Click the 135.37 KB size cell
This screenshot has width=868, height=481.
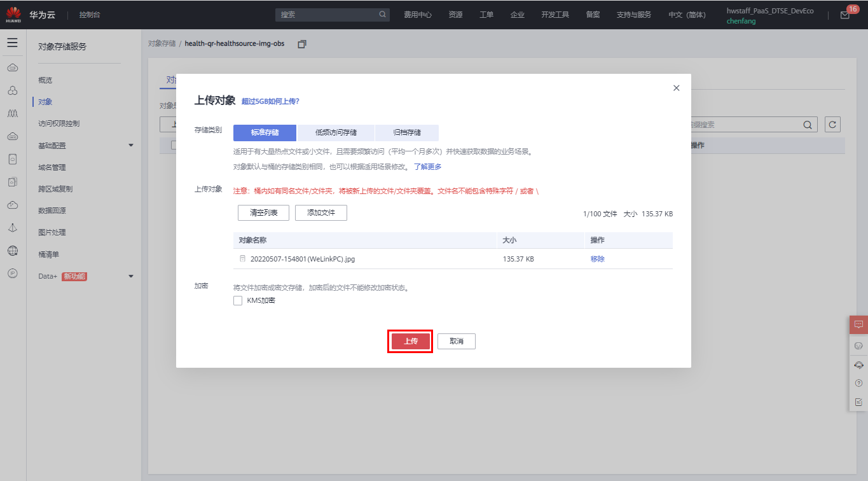pyautogui.click(x=518, y=259)
